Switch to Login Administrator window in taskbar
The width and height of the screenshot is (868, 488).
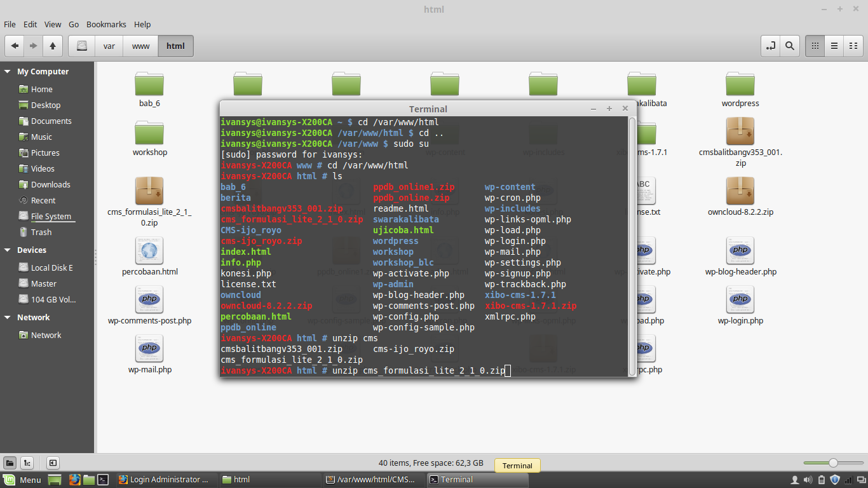(168, 480)
